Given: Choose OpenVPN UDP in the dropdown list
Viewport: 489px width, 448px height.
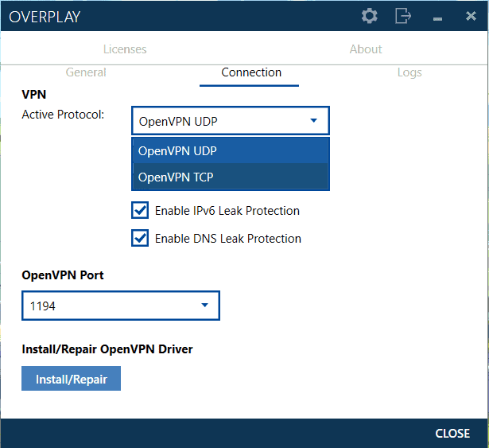Looking at the screenshot, I should 231,150.
